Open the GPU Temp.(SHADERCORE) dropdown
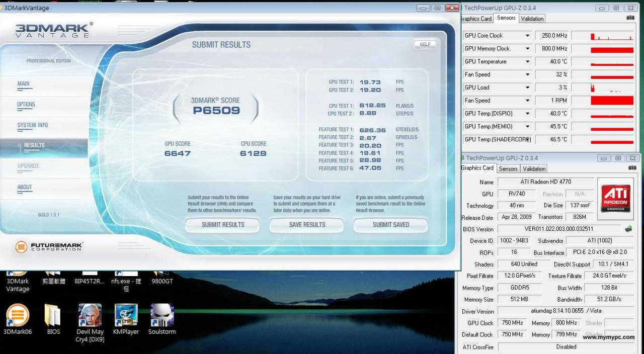Viewport: 644px width, 354px height. [x=528, y=139]
